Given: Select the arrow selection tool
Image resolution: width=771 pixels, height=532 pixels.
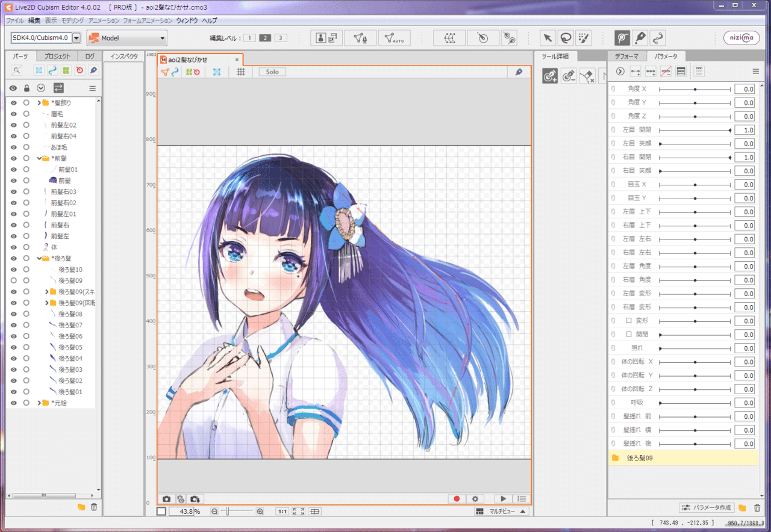Looking at the screenshot, I should click(x=548, y=38).
